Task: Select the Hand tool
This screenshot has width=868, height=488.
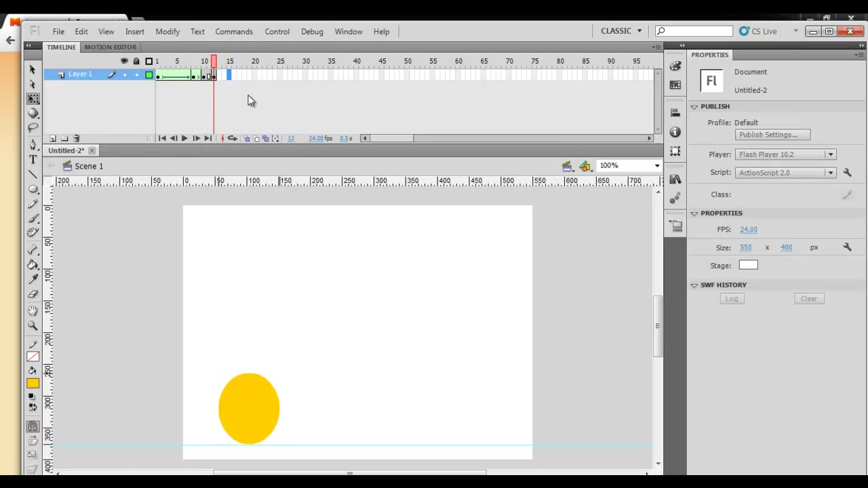Action: [33, 310]
